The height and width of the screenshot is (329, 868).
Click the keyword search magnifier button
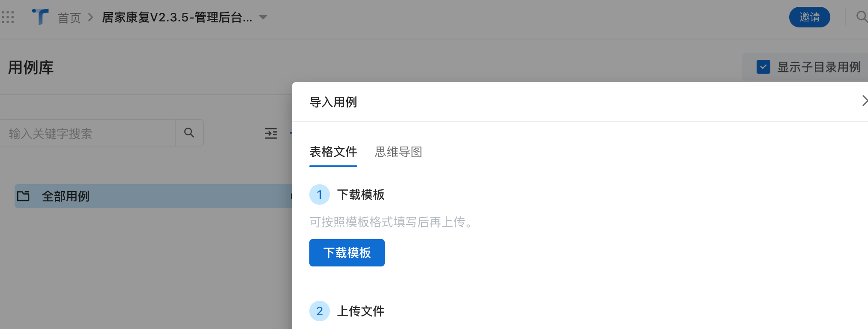(189, 133)
